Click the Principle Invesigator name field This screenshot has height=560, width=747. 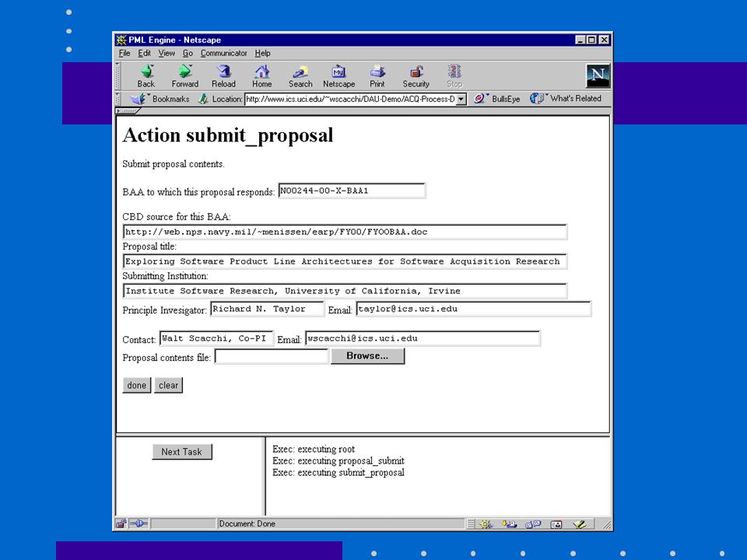267,309
